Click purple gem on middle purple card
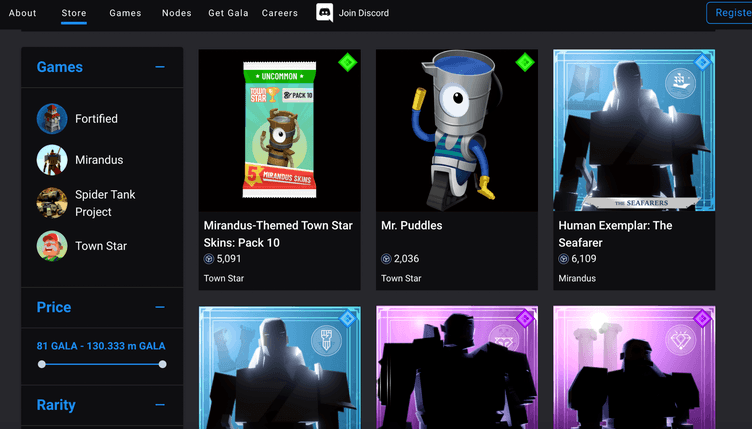Screen dimensions: 752x429 525,319
